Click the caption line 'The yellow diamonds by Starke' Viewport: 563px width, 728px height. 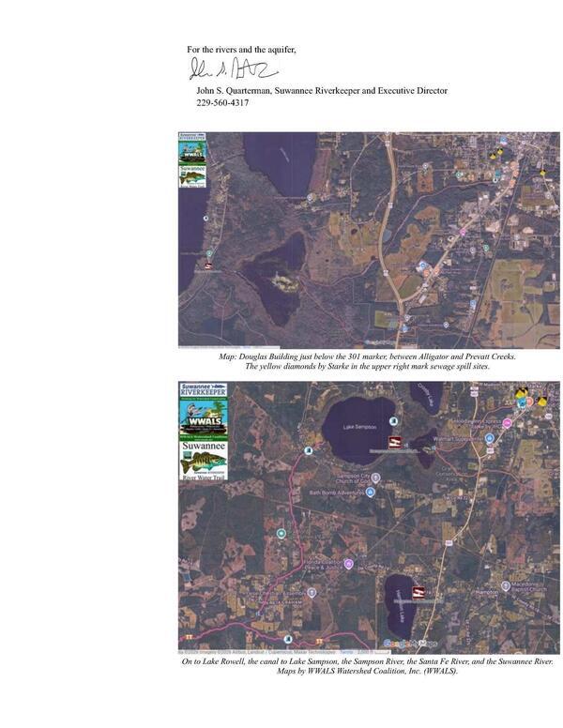tap(367, 366)
